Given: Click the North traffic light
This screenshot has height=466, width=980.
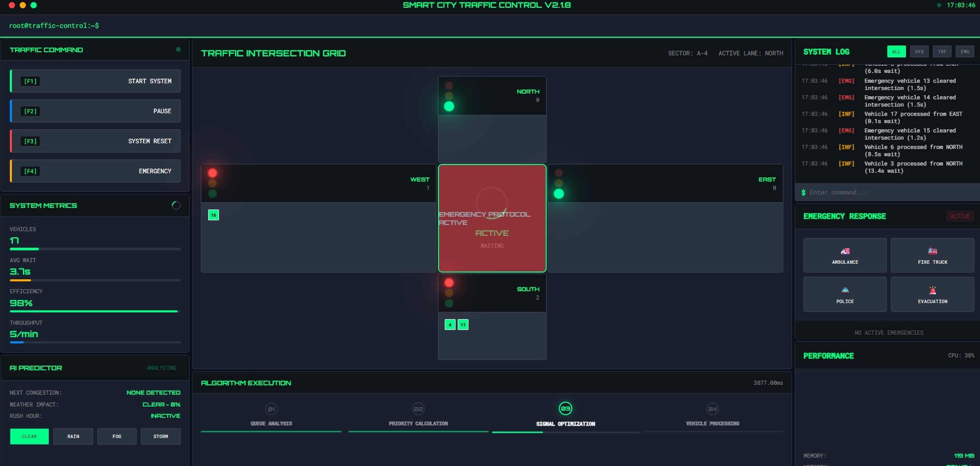Looking at the screenshot, I should 449,96.
